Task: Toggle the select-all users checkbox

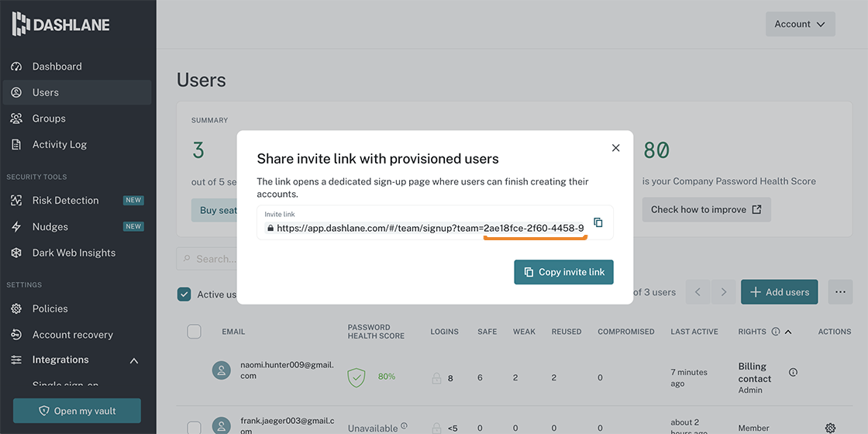Action: pos(194,332)
